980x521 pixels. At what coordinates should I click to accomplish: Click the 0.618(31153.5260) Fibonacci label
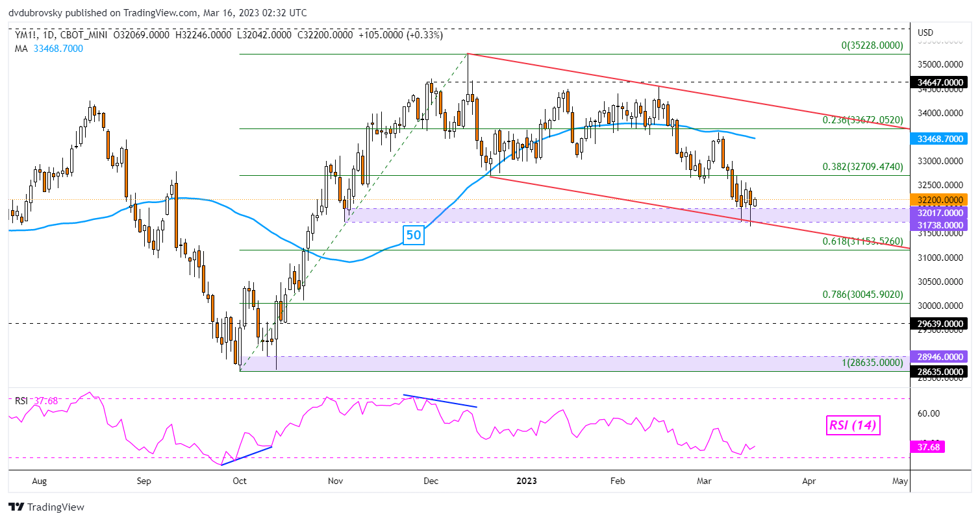864,241
